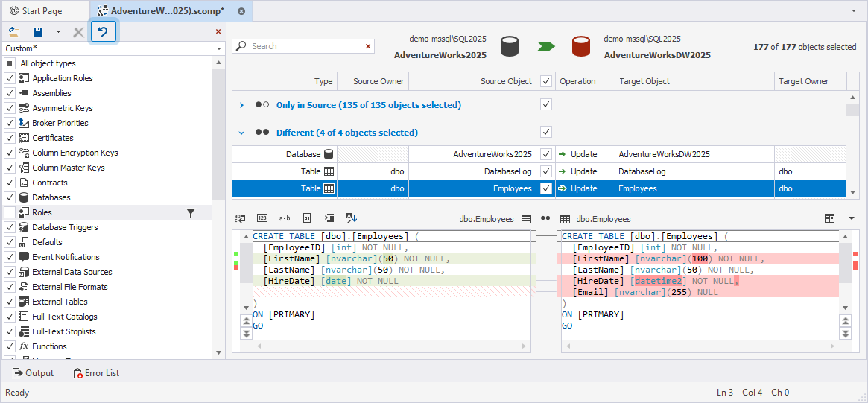
Task: Click the Certificates object type icon
Action: [x=24, y=138]
